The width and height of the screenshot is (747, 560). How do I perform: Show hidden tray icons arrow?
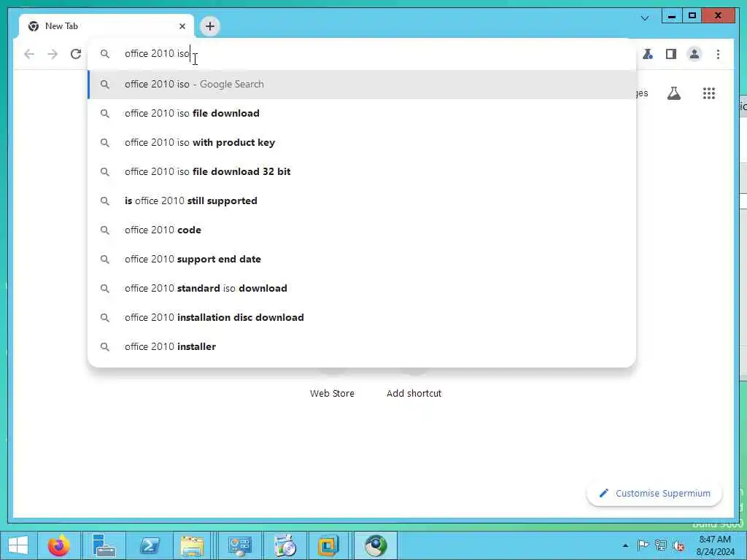pyautogui.click(x=625, y=545)
